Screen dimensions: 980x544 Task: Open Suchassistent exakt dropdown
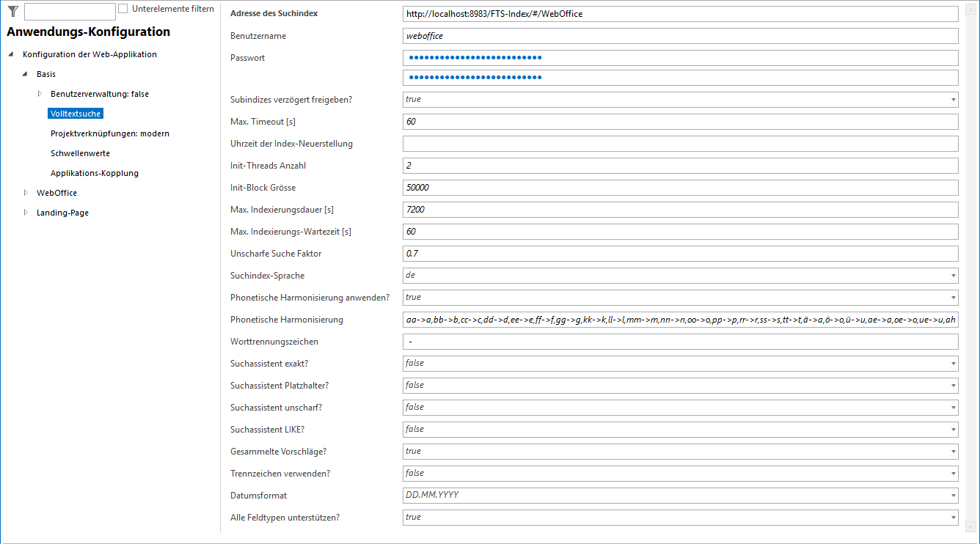(x=953, y=364)
